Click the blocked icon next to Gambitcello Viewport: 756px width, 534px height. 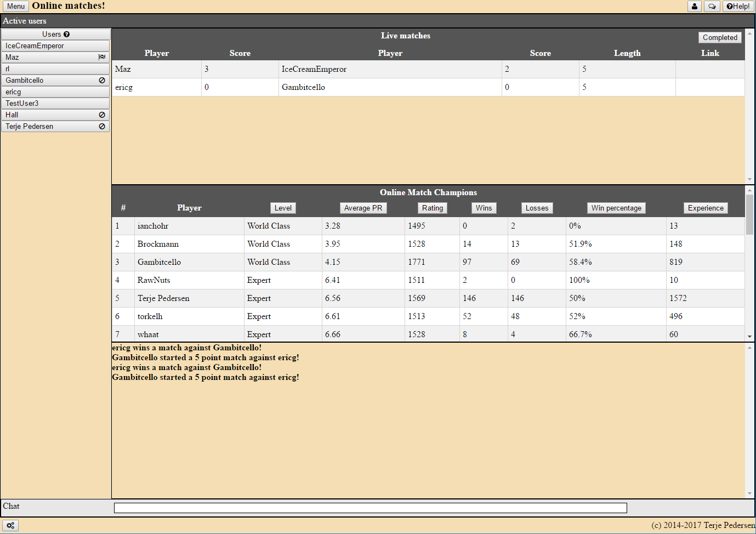[x=101, y=80]
